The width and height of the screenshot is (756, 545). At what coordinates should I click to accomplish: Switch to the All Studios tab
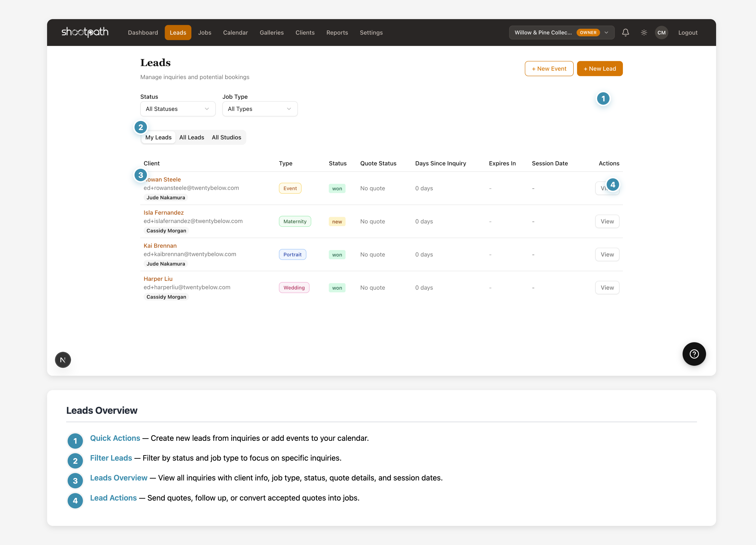(x=226, y=137)
